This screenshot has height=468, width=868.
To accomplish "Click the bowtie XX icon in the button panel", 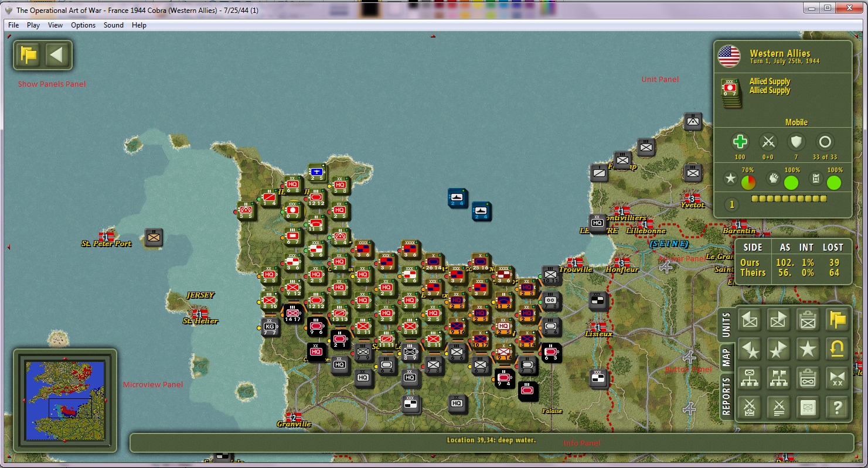I will click(x=836, y=378).
